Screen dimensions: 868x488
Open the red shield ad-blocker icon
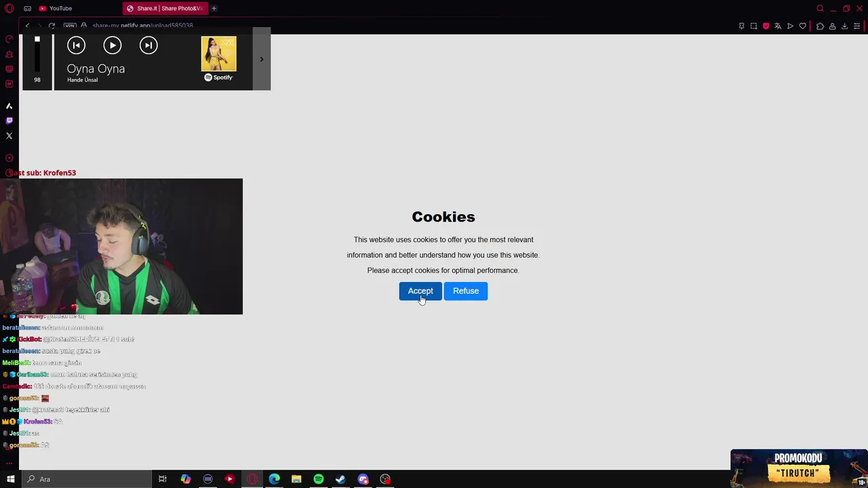click(x=766, y=26)
